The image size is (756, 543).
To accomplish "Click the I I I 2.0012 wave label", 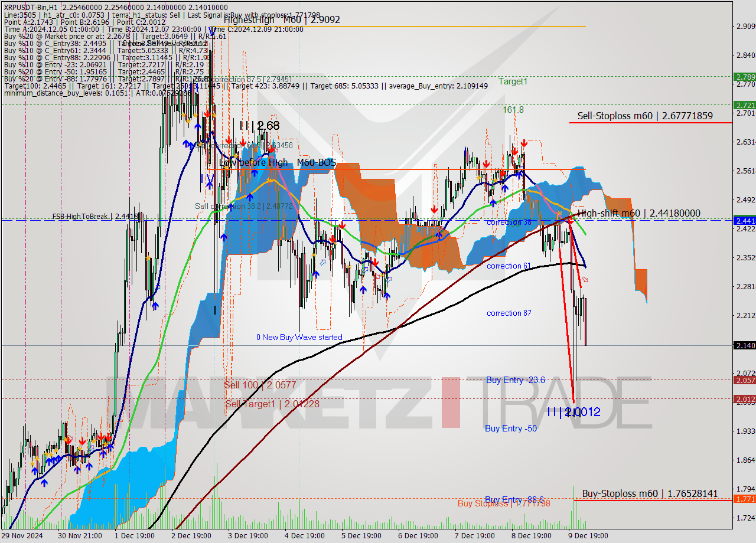I will [573, 412].
